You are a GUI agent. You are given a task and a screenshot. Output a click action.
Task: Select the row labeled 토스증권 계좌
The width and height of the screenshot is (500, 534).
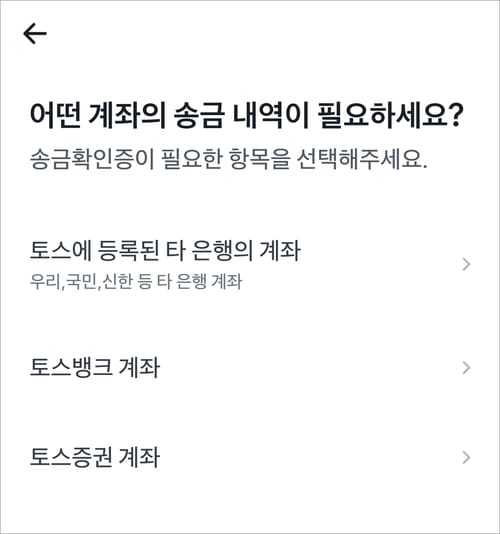250,457
